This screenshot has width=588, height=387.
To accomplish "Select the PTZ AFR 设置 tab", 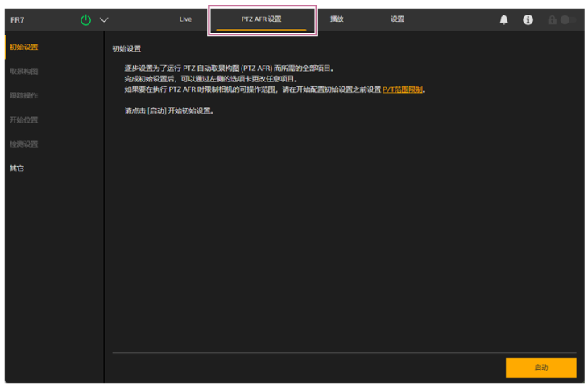I will pos(262,19).
